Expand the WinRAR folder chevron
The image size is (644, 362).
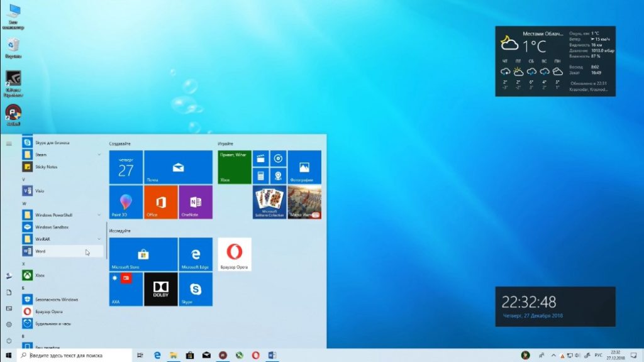[x=99, y=239]
